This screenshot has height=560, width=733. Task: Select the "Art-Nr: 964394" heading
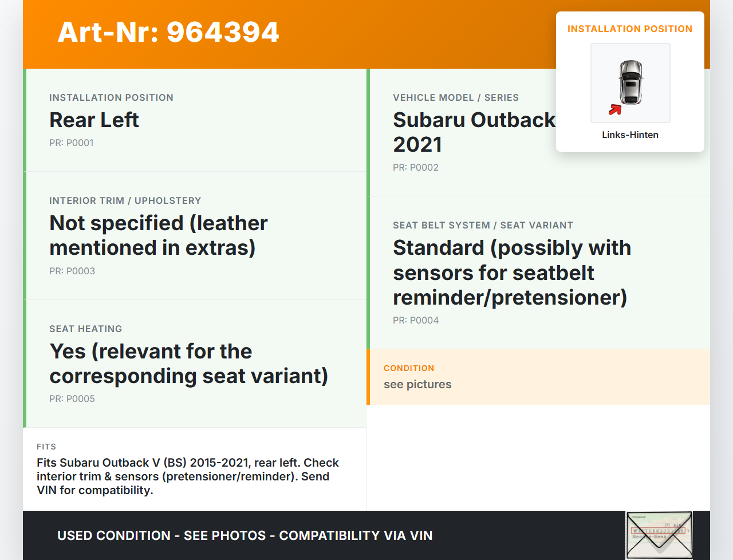168,32
